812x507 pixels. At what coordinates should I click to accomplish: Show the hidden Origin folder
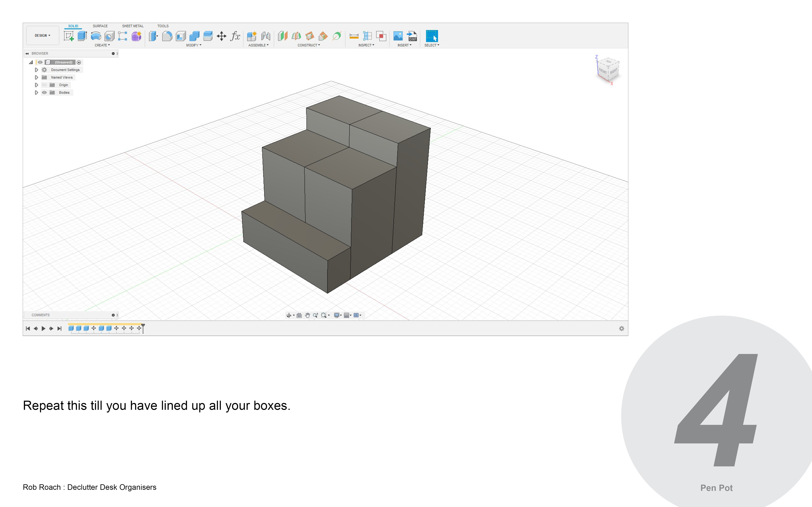click(x=44, y=85)
